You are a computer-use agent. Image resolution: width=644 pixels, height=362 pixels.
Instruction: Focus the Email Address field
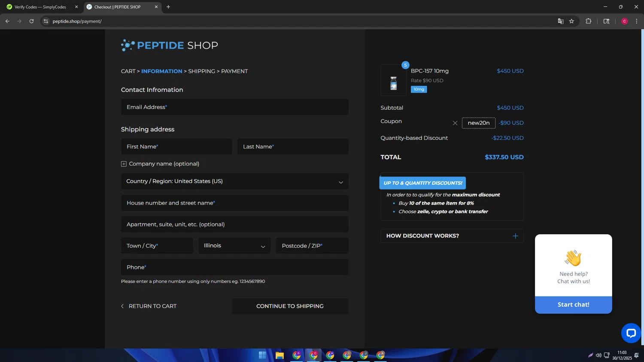coord(234,107)
